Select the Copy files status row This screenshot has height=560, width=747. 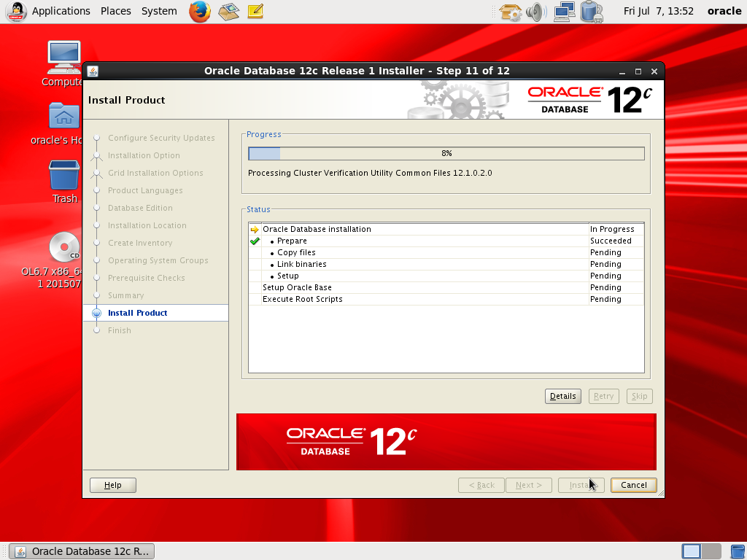[446, 252]
